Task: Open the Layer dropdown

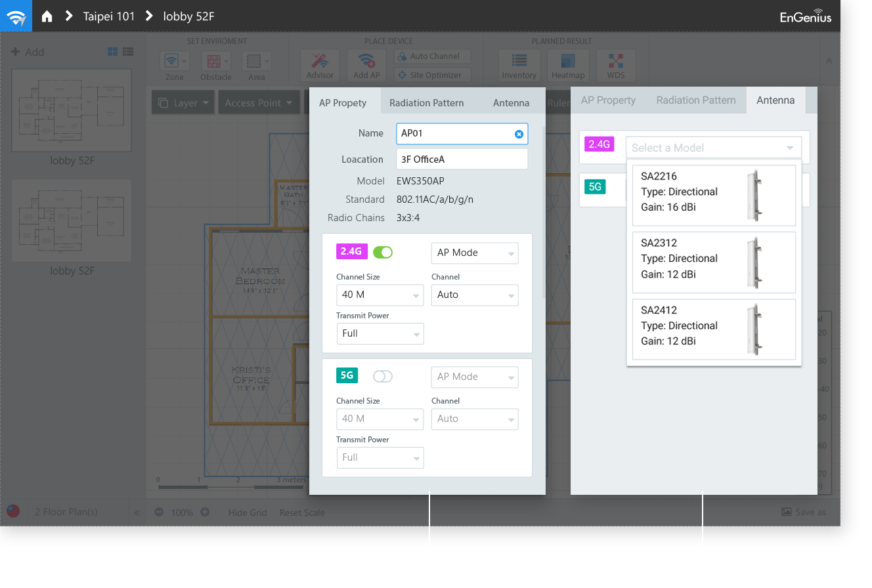Action: pyautogui.click(x=184, y=103)
